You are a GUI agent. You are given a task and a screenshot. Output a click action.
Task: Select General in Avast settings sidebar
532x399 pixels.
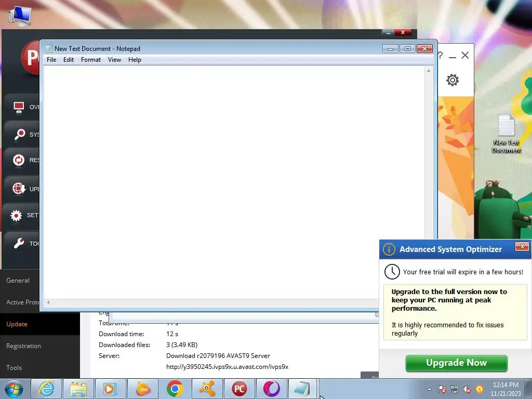click(x=18, y=281)
